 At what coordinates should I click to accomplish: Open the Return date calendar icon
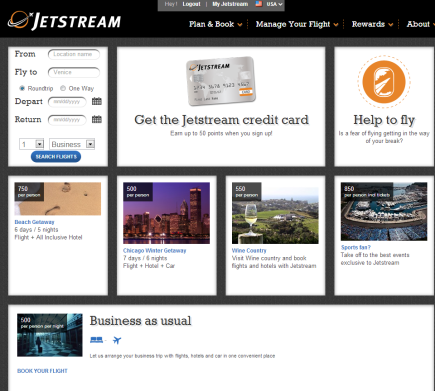97,119
